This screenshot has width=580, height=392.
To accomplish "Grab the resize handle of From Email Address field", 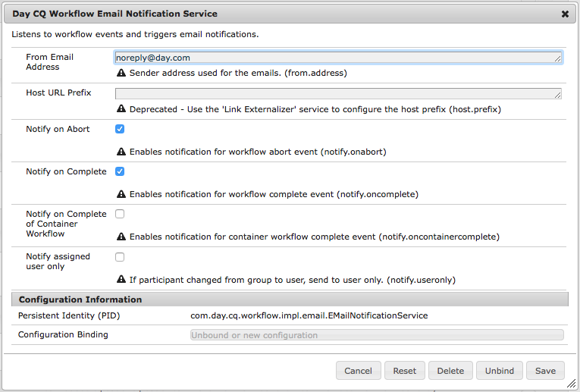I will click(558, 59).
